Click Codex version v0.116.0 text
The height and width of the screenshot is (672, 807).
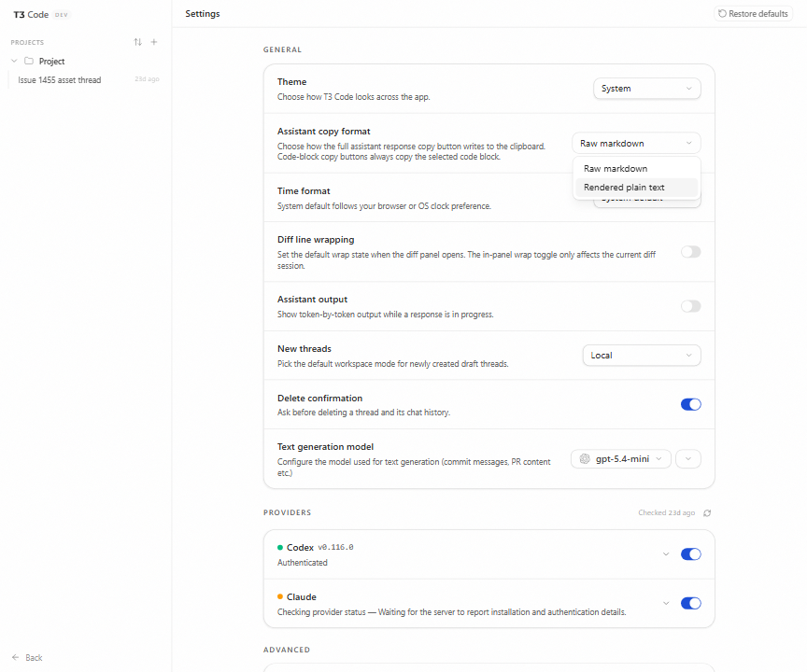[x=335, y=547]
